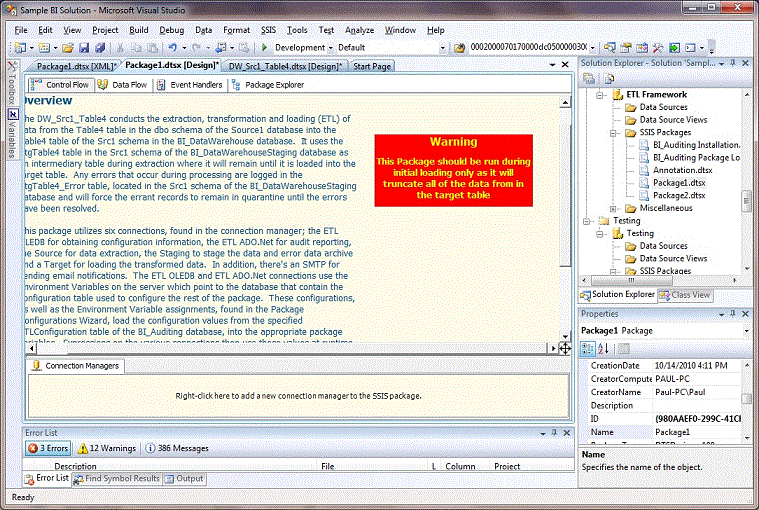
Task: Click the design surface vertical scrollbar down arrow
Action: point(565,336)
